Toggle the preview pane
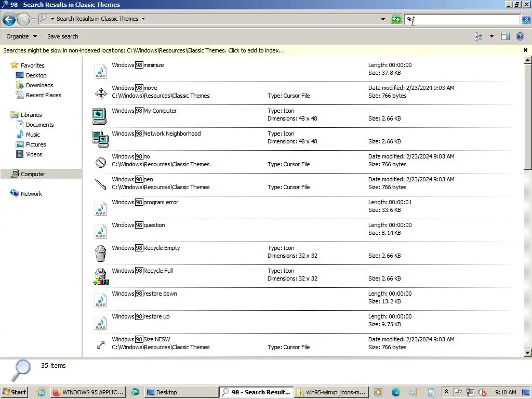Image resolution: width=532 pixels, height=399 pixels. pyautogui.click(x=506, y=36)
